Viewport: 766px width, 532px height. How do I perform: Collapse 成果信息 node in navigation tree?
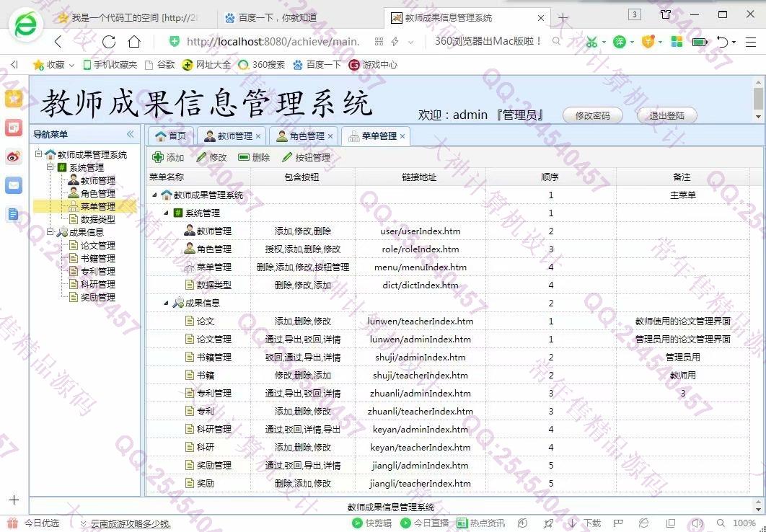[50, 232]
